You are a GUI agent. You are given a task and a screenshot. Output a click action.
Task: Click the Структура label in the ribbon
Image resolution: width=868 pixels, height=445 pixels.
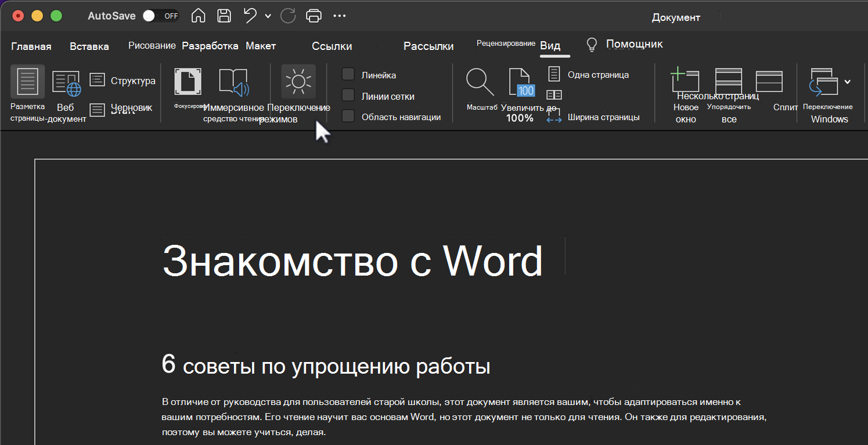tap(133, 81)
